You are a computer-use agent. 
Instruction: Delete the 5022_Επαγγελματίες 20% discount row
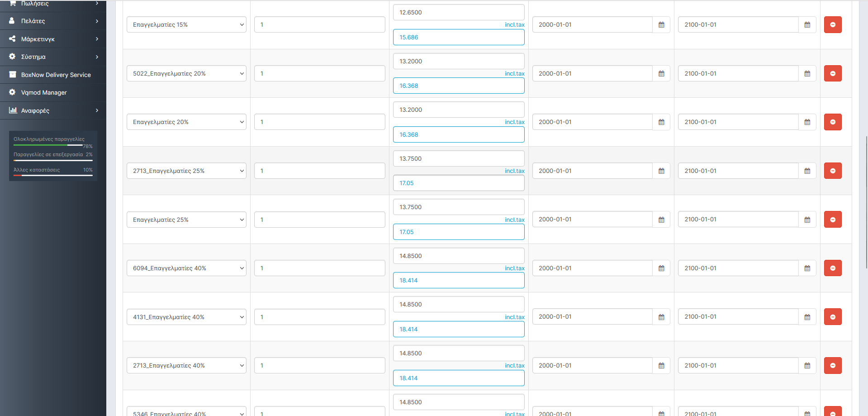pyautogui.click(x=832, y=73)
